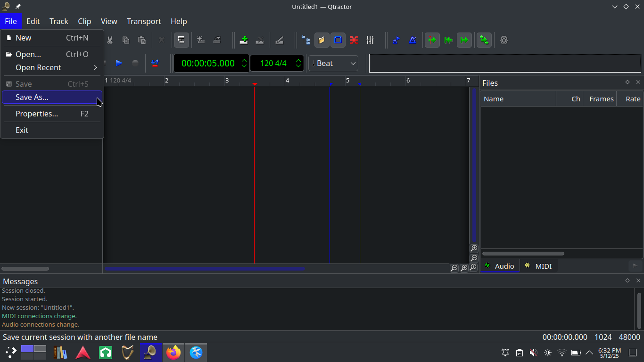Open the Mixer window from toolbar

pyautogui.click(x=370, y=40)
